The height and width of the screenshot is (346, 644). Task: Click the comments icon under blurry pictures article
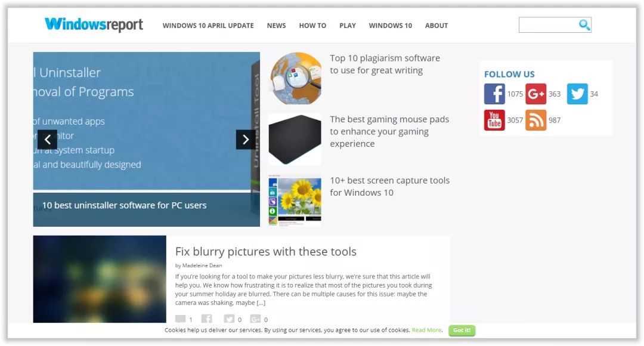pos(180,319)
